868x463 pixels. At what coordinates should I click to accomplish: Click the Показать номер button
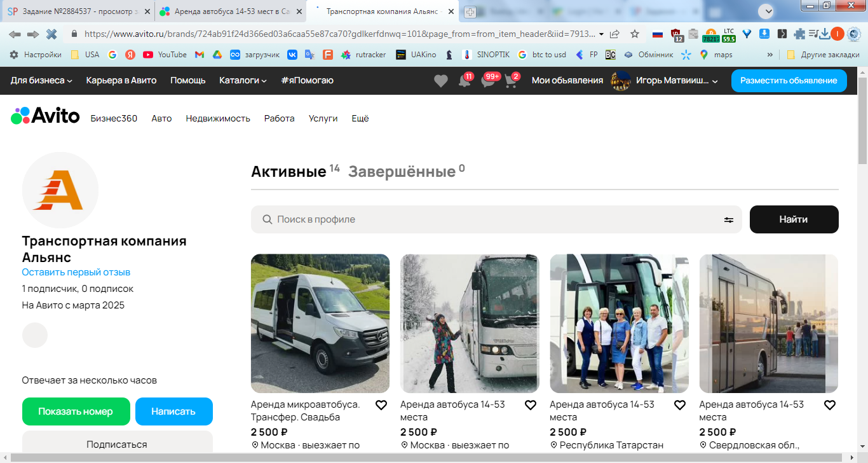coord(76,411)
